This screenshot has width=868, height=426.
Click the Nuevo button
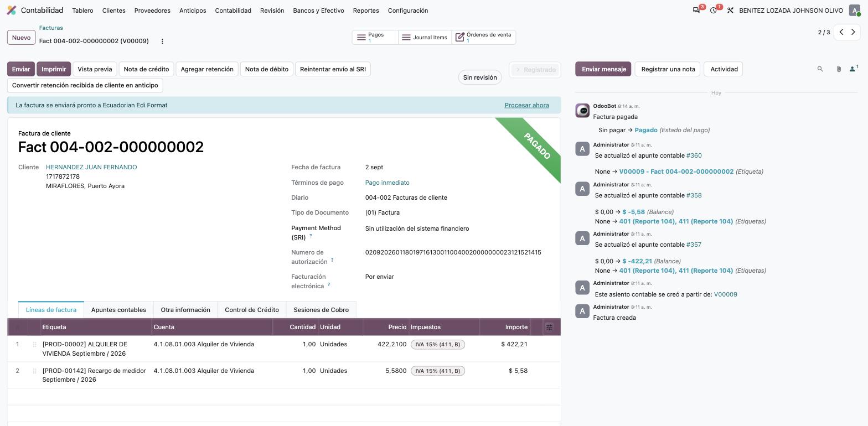point(21,38)
